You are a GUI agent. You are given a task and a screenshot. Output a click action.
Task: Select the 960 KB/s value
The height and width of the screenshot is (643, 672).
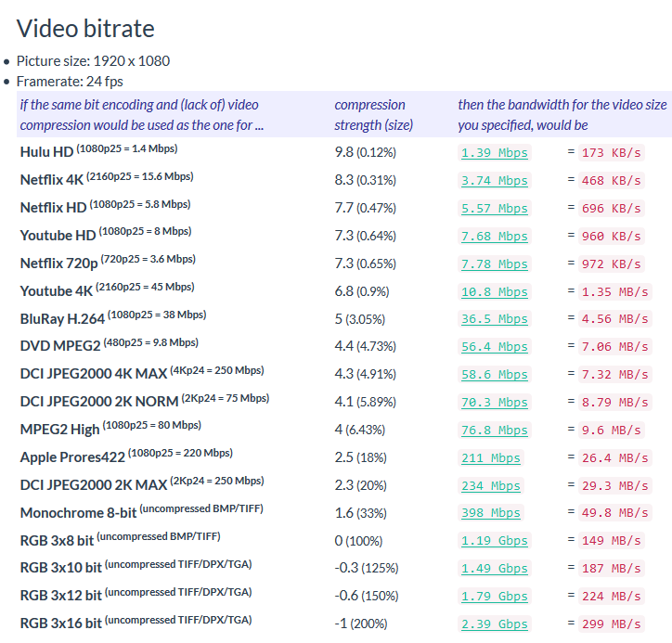pyautogui.click(x=611, y=237)
